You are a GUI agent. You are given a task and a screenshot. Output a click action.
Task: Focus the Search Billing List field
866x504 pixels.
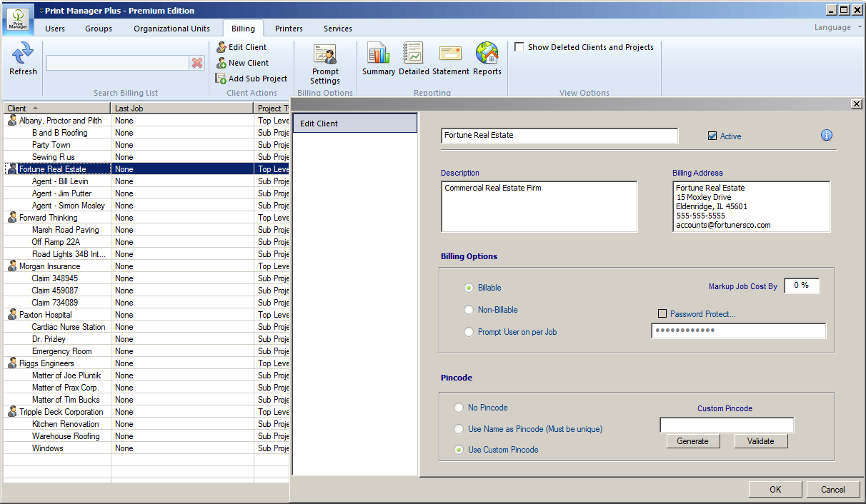point(118,64)
